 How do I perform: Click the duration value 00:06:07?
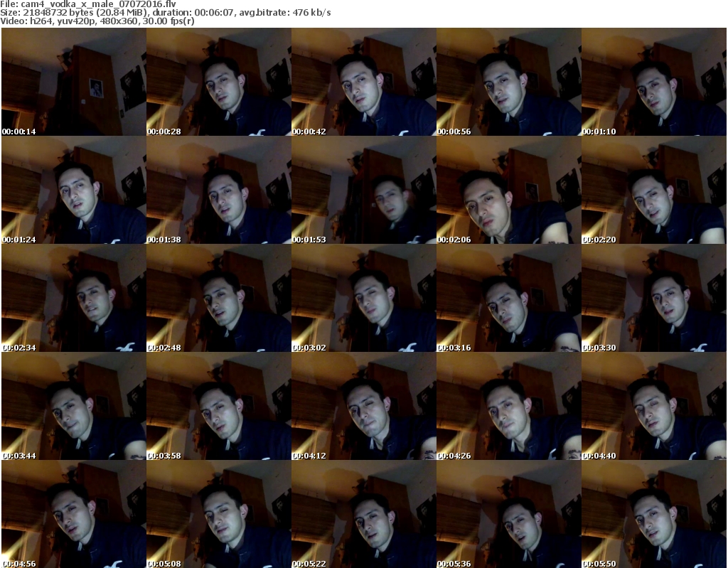[214, 13]
